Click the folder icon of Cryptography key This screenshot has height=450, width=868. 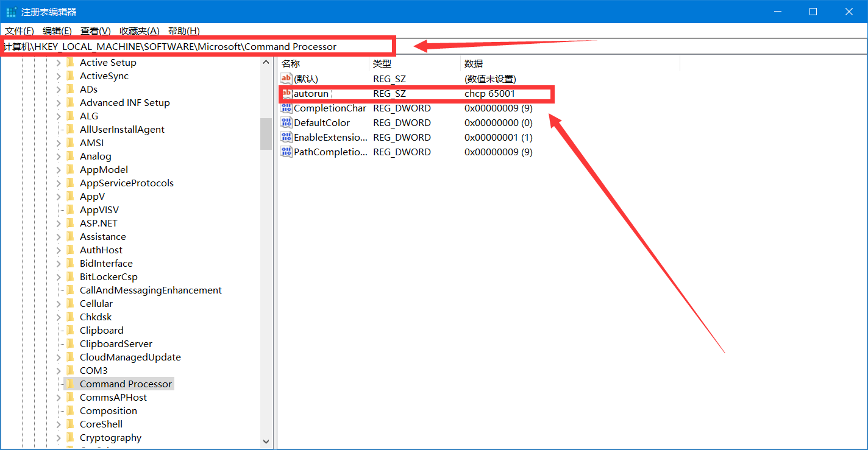(x=70, y=437)
